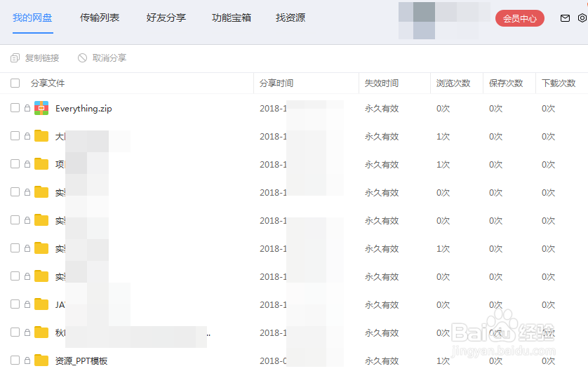Switch to the 我的网盘 tab
This screenshot has height=371, width=588.
32,18
